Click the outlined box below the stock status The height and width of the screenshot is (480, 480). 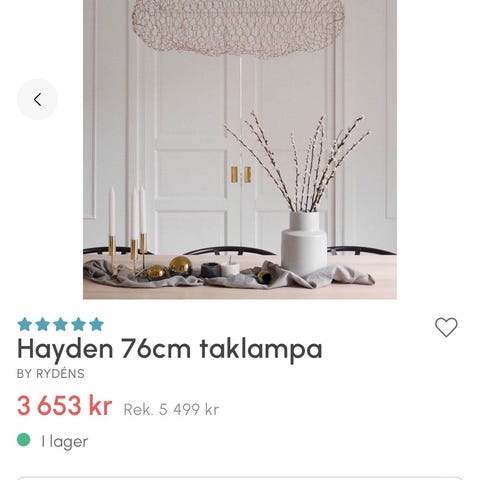pyautogui.click(x=240, y=478)
